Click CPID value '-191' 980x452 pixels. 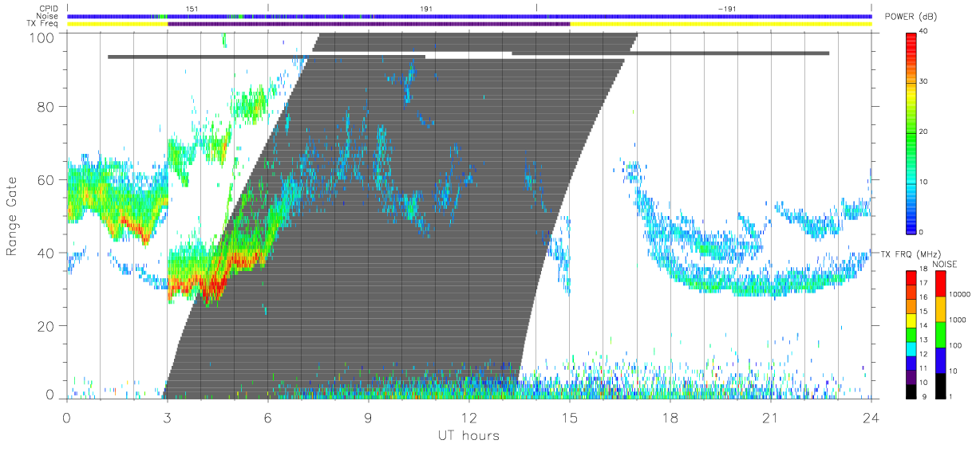pos(727,8)
